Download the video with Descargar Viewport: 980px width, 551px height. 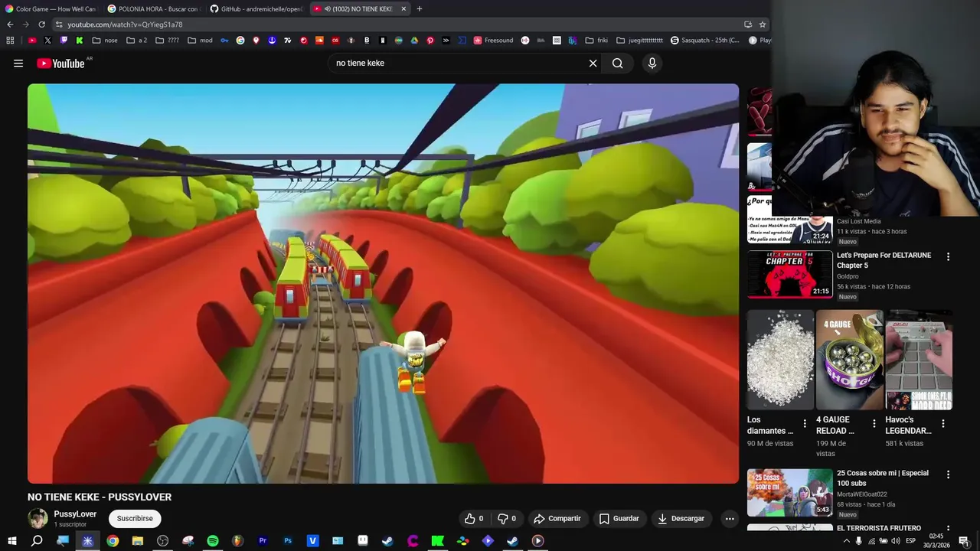pos(681,519)
